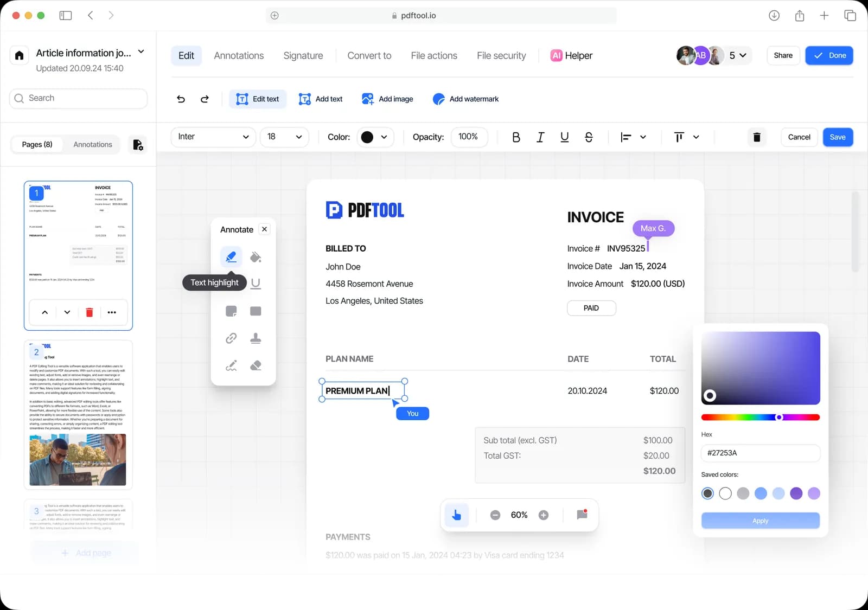
Task: Click the Add text tool
Action: (x=321, y=99)
